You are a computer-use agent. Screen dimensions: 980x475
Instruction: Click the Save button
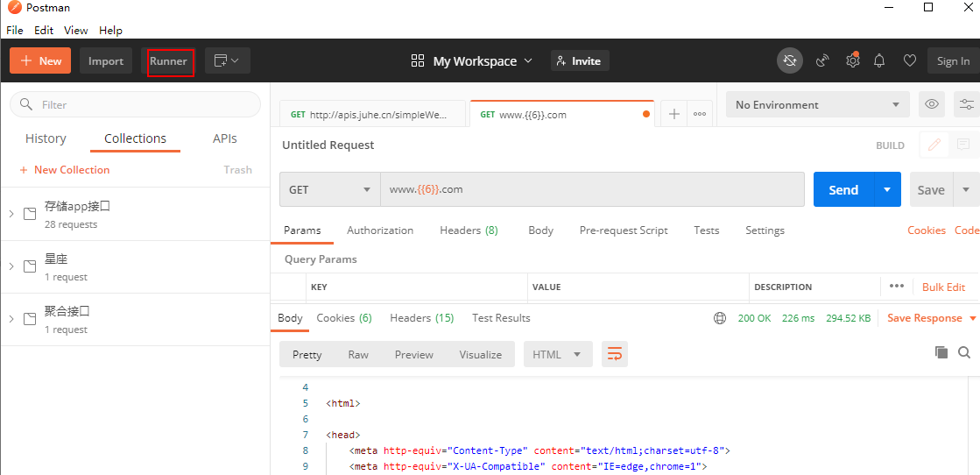(x=931, y=189)
